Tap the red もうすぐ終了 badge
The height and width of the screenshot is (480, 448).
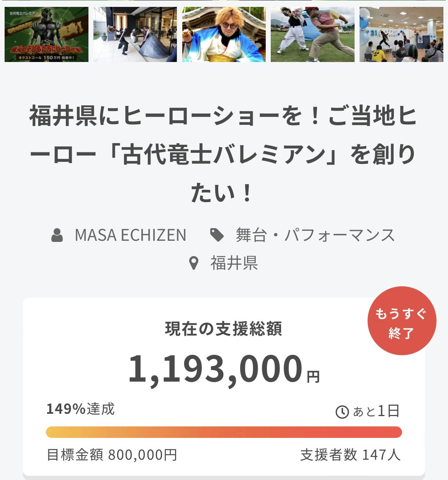402,321
